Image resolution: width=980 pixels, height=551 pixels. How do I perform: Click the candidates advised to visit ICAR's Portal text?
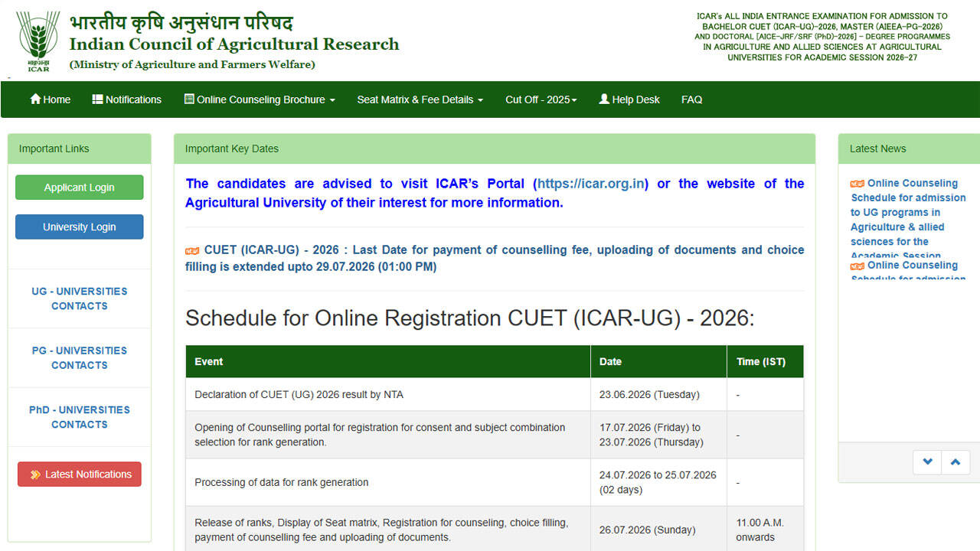(495, 193)
